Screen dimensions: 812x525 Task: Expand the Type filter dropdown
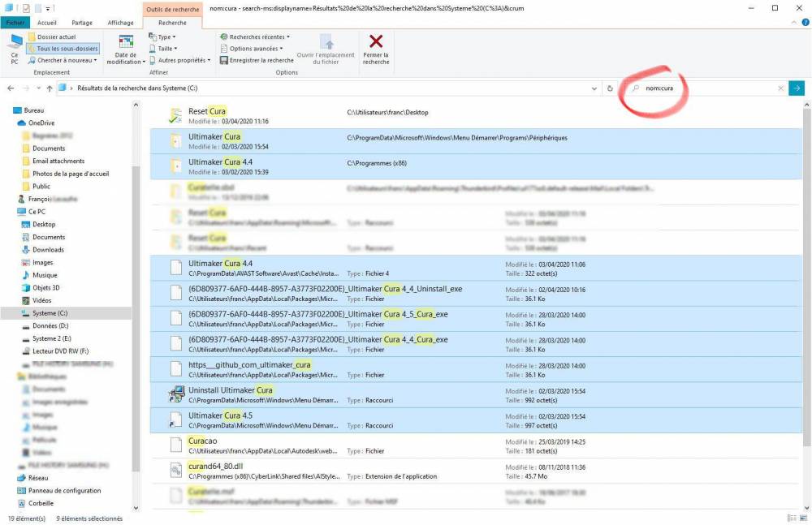tap(162, 37)
